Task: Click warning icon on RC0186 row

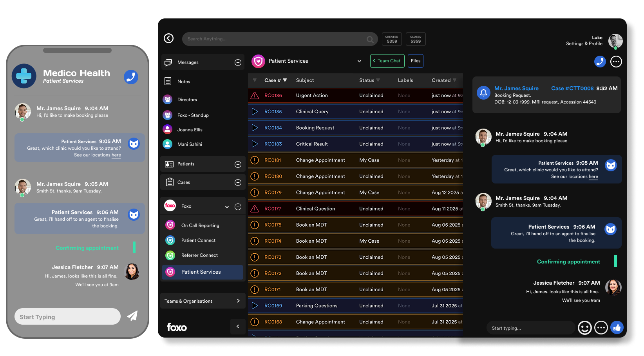Action: pyautogui.click(x=255, y=95)
